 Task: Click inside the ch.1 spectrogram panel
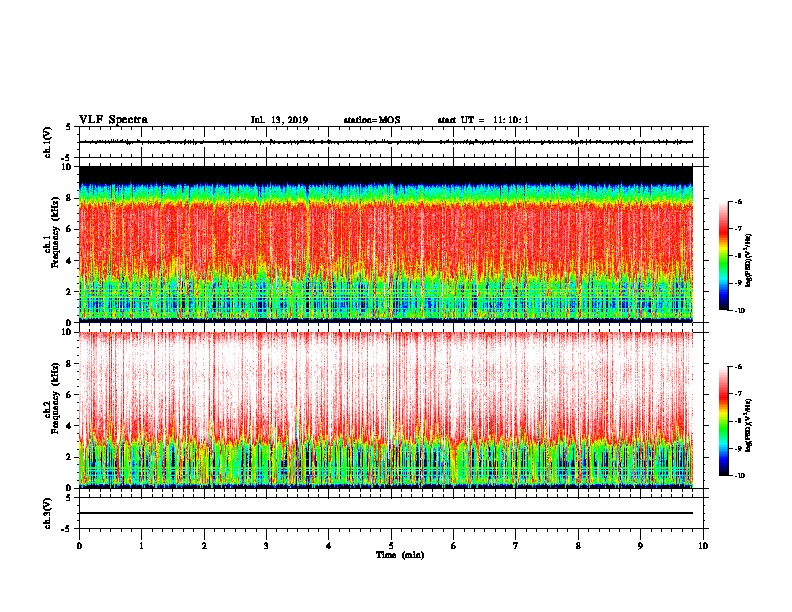click(x=386, y=244)
